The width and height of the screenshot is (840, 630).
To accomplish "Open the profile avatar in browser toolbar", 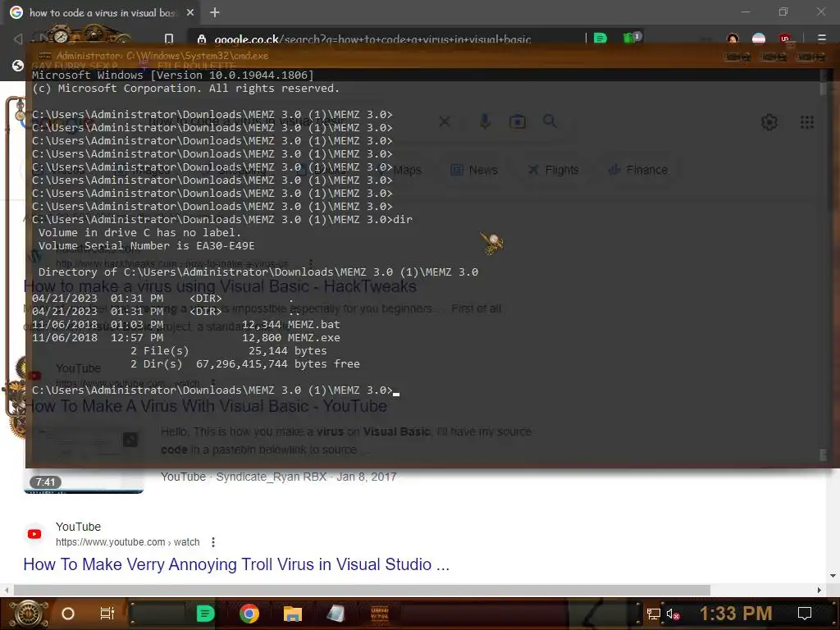I will [733, 39].
